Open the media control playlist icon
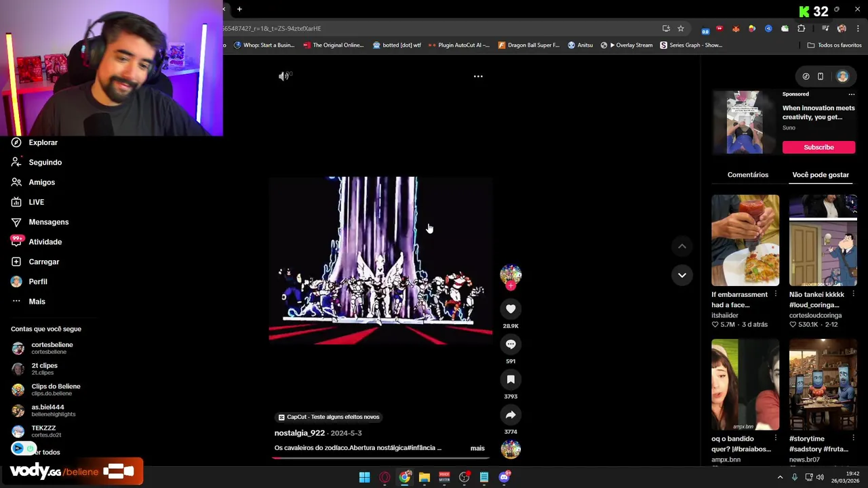Screen dimensions: 868x488 (x=825, y=28)
